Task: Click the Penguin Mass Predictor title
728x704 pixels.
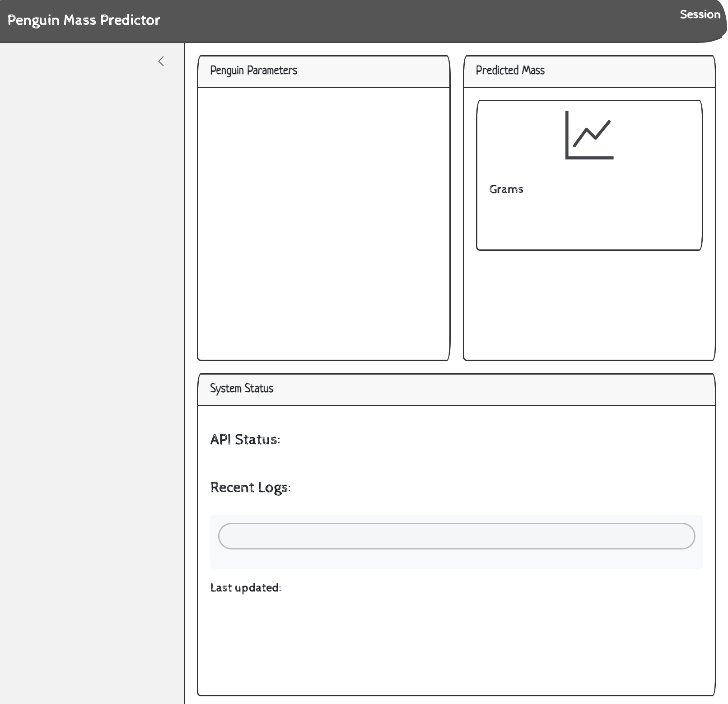Action: click(x=84, y=20)
